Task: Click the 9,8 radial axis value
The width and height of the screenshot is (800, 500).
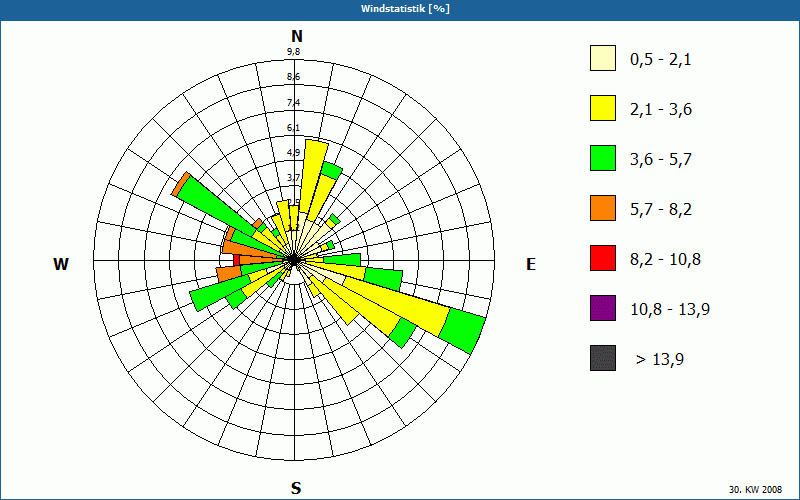Action: click(293, 52)
